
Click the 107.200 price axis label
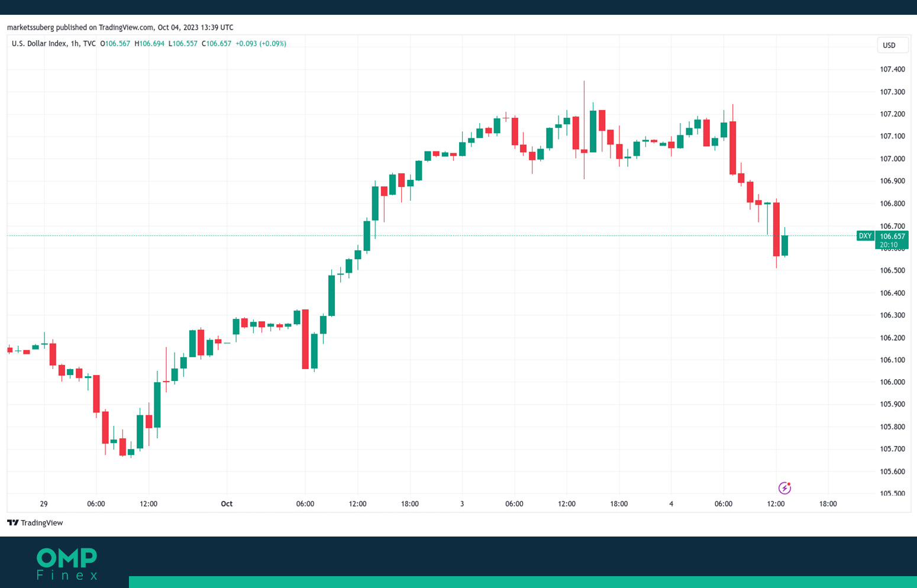[x=892, y=114]
